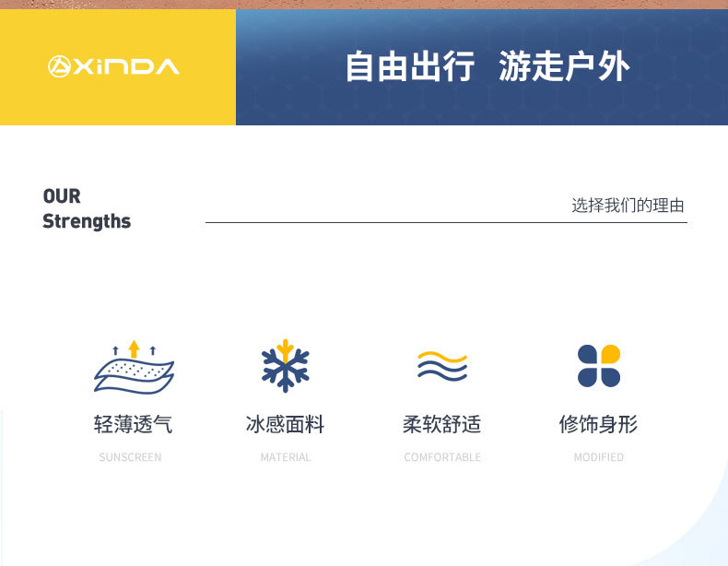Click the XINDA circular triangle emblem

(x=59, y=66)
